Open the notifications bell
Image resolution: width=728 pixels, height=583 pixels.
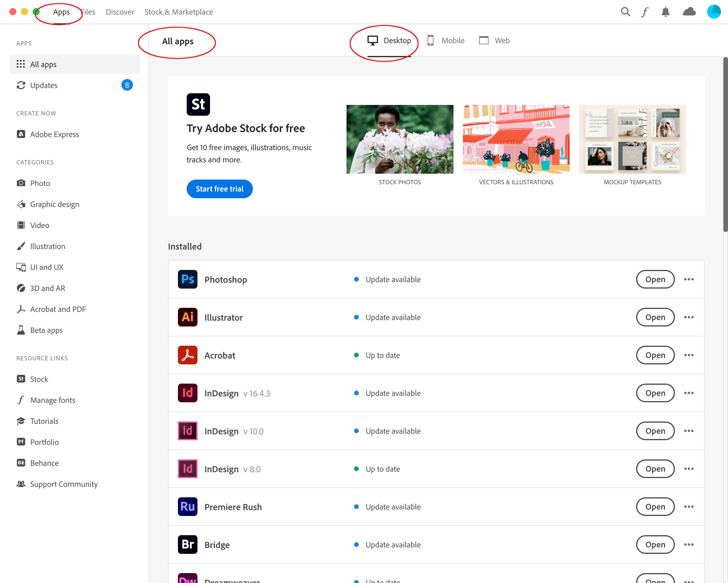pyautogui.click(x=665, y=12)
